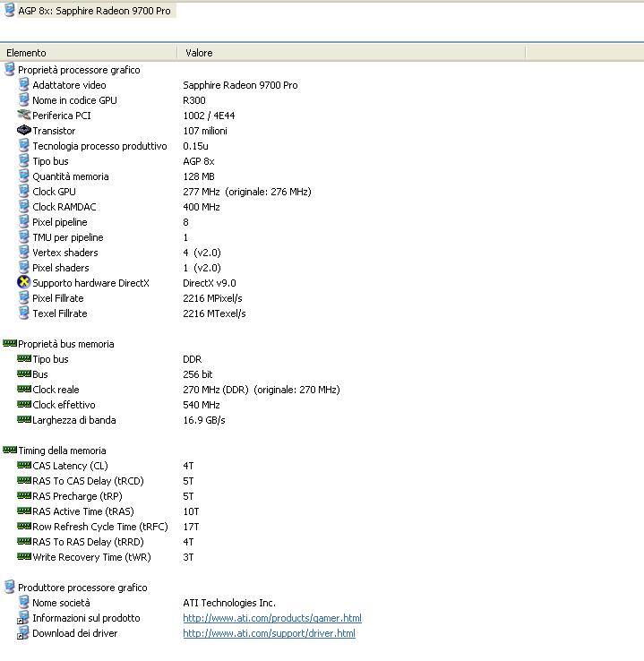The width and height of the screenshot is (644, 661).
Task: Open the ati.com products gamer link
Action: click(272, 618)
